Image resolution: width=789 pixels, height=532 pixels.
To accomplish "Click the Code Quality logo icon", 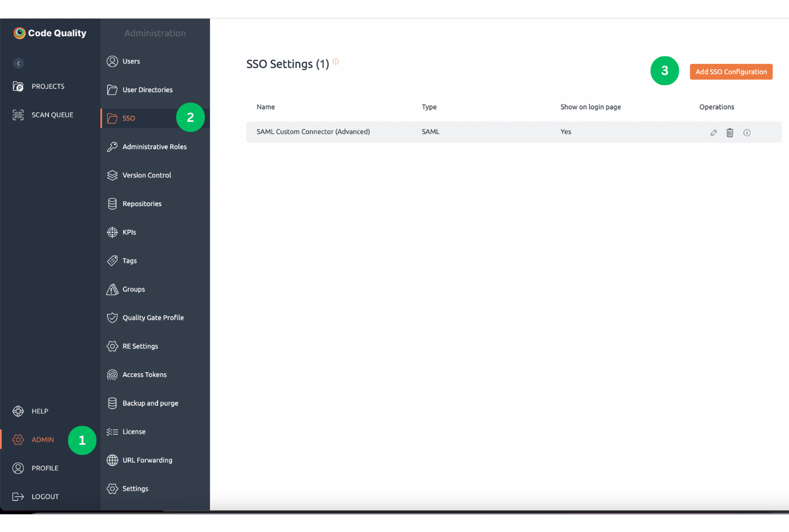I will coord(20,33).
